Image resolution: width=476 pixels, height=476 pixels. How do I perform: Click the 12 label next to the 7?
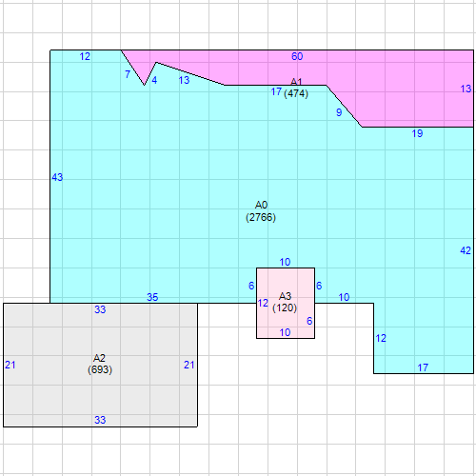tap(85, 56)
